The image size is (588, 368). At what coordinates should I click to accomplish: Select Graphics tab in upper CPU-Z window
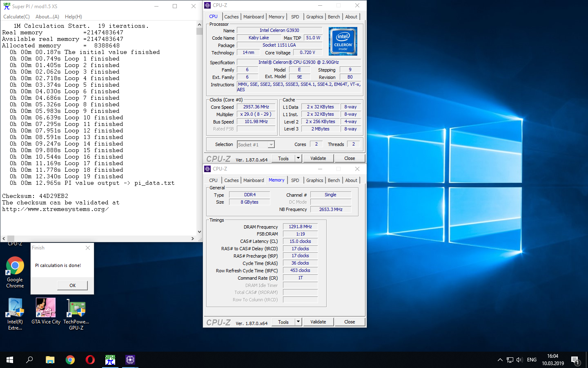(x=315, y=17)
